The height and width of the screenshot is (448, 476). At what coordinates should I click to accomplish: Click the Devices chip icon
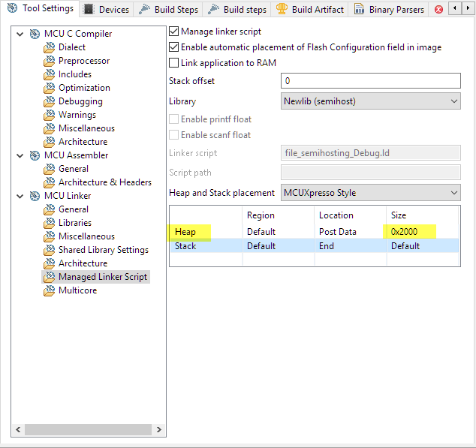coord(89,10)
